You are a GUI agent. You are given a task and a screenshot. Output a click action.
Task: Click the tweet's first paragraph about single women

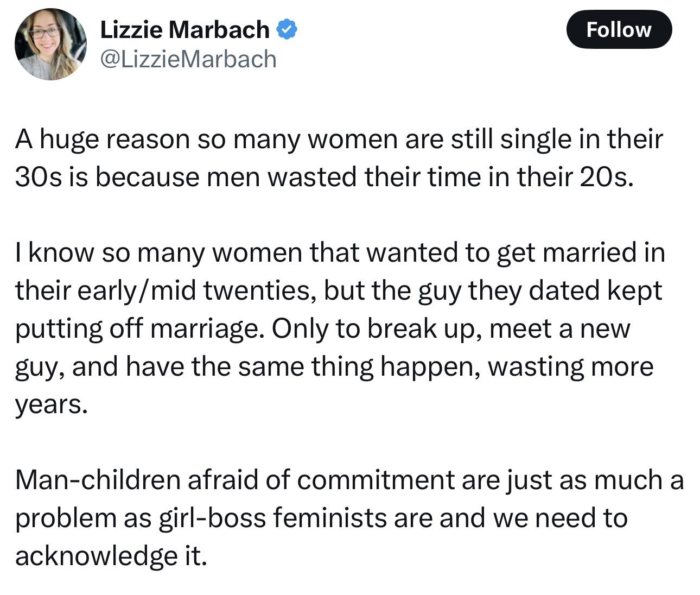(x=339, y=157)
